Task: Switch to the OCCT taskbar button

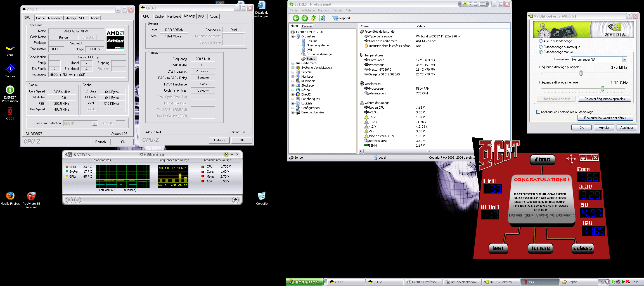Action: coord(540,282)
